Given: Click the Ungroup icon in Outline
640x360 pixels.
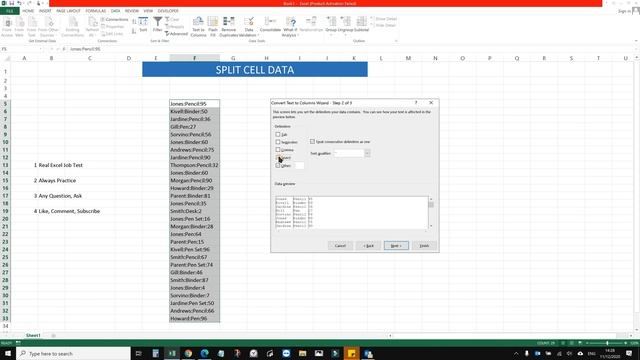Looking at the screenshot, I should pos(345,24).
